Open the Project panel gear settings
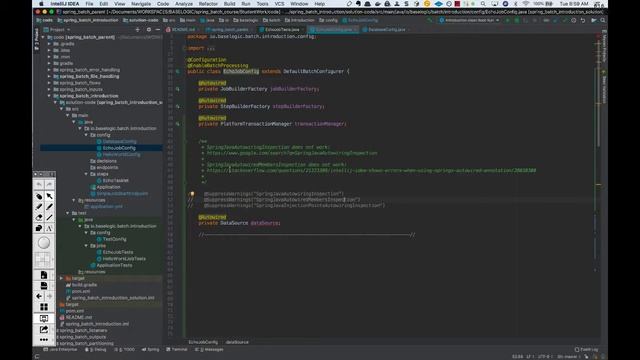640x360 pixels. pyautogui.click(x=149, y=29)
